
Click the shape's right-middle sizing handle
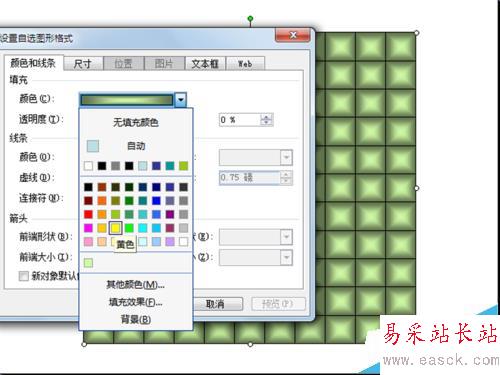click(416, 188)
